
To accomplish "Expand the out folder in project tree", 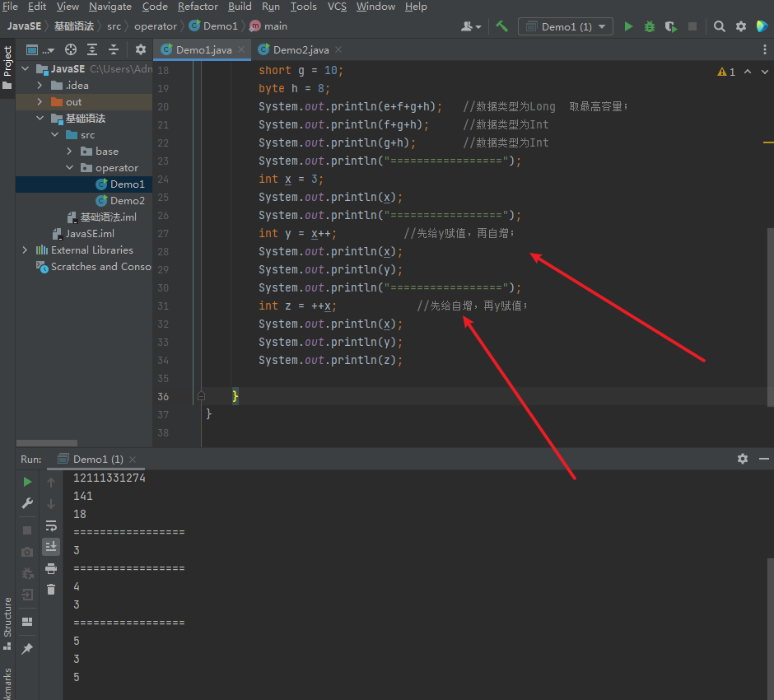I will pyautogui.click(x=40, y=102).
